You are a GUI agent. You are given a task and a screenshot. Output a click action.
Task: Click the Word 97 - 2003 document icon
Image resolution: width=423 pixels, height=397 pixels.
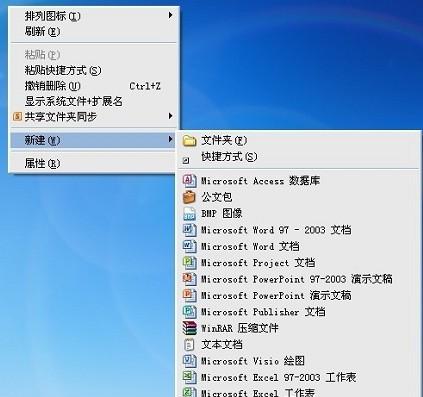click(189, 230)
